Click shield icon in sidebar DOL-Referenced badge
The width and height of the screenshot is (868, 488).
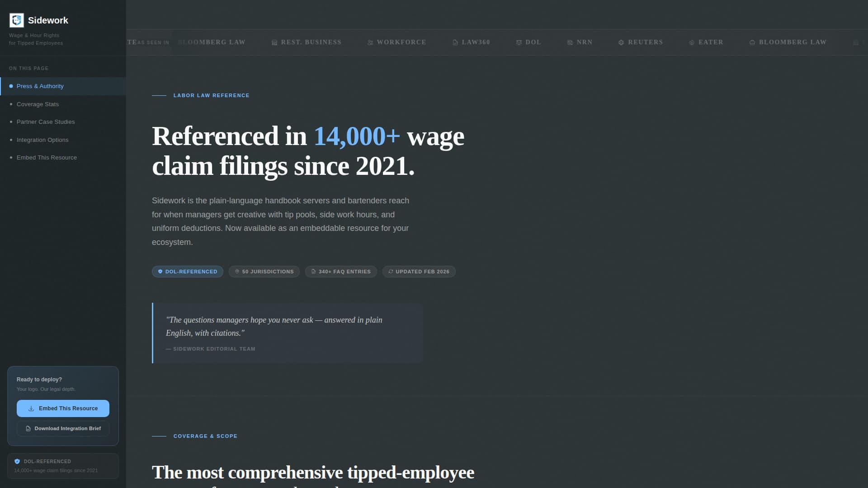17,461
